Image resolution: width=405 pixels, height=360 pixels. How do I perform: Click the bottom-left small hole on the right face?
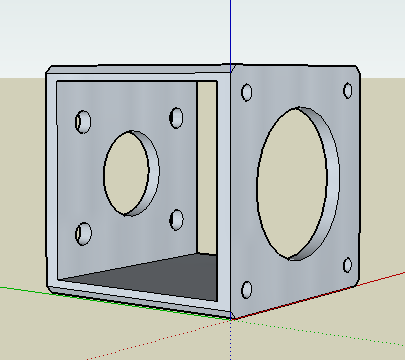(247, 290)
